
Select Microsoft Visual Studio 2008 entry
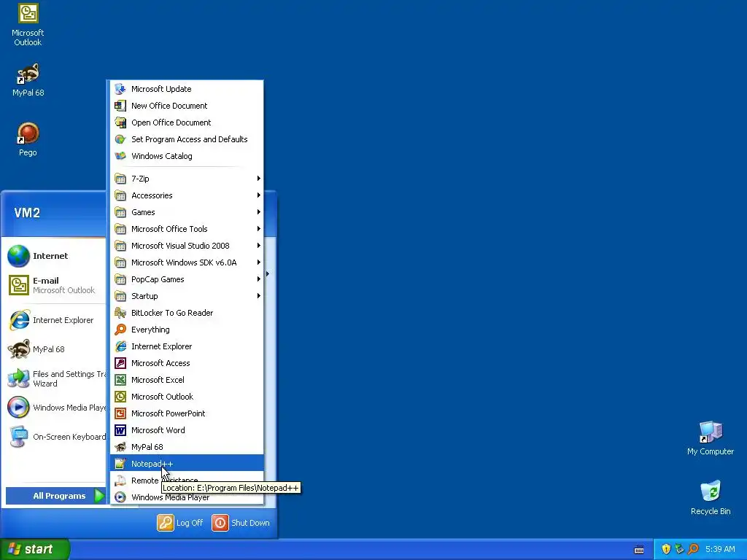pos(187,246)
